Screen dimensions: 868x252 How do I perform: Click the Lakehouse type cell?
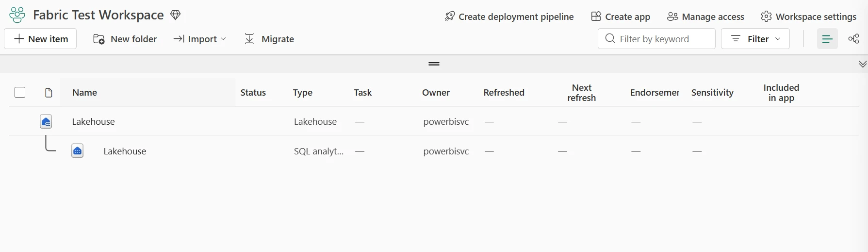315,121
